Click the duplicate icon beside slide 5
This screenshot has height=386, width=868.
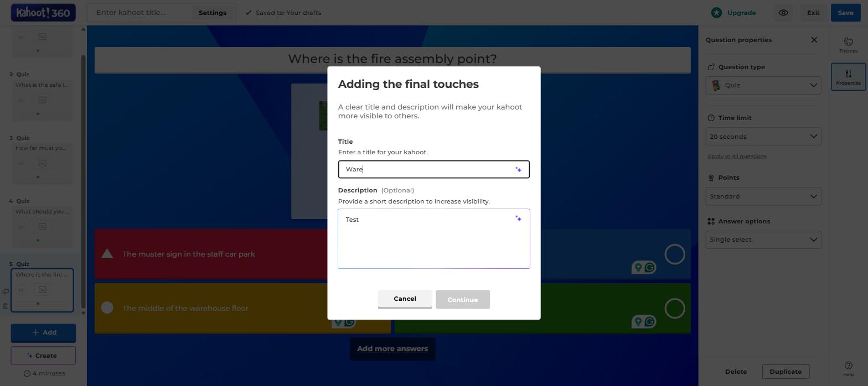click(6, 291)
